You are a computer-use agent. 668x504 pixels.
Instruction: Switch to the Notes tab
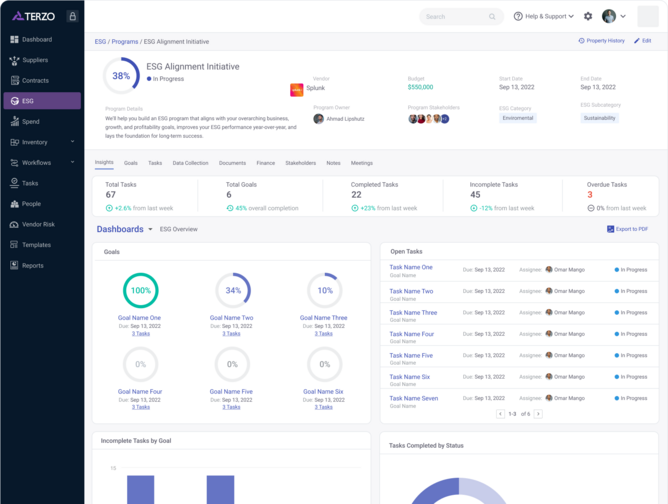(333, 163)
